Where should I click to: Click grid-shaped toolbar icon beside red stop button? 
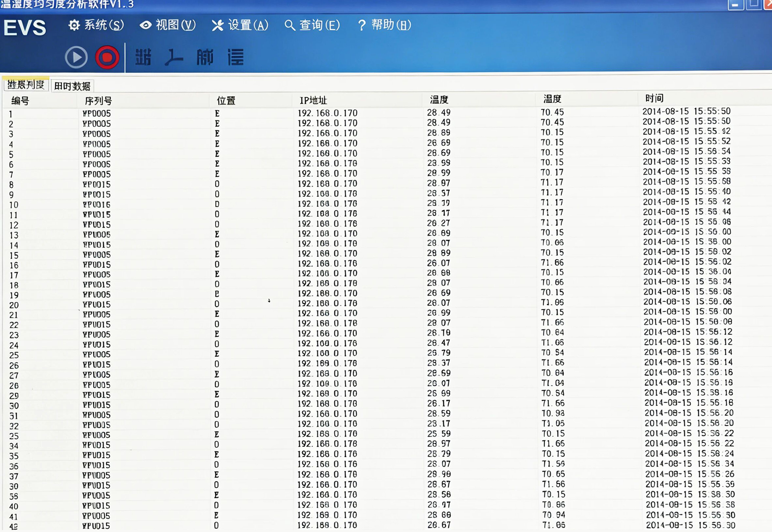(143, 57)
